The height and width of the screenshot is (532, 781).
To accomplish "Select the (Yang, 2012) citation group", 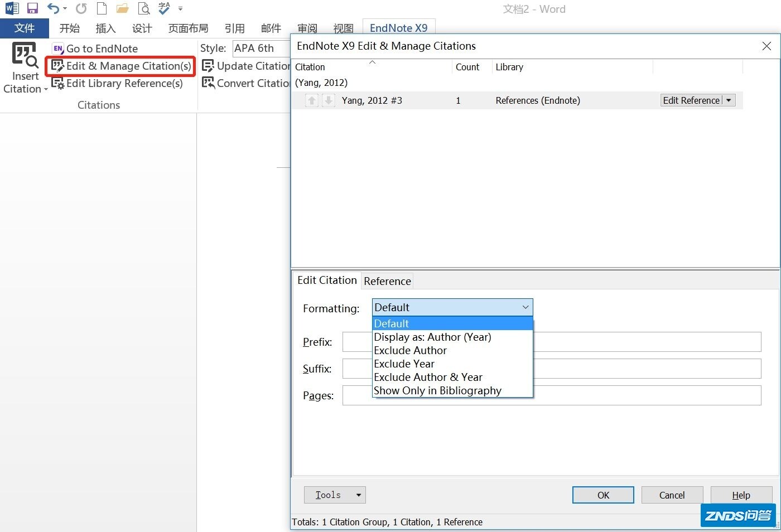I will [x=321, y=83].
